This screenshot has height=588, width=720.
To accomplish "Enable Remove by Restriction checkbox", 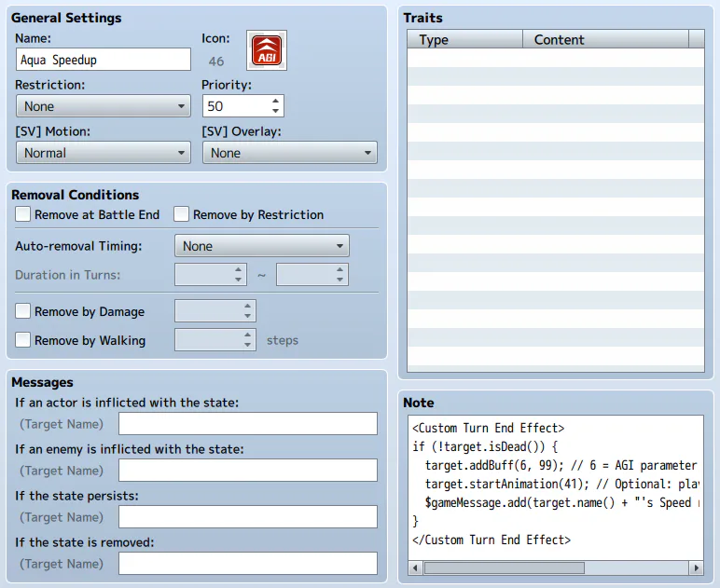I will click(x=181, y=214).
